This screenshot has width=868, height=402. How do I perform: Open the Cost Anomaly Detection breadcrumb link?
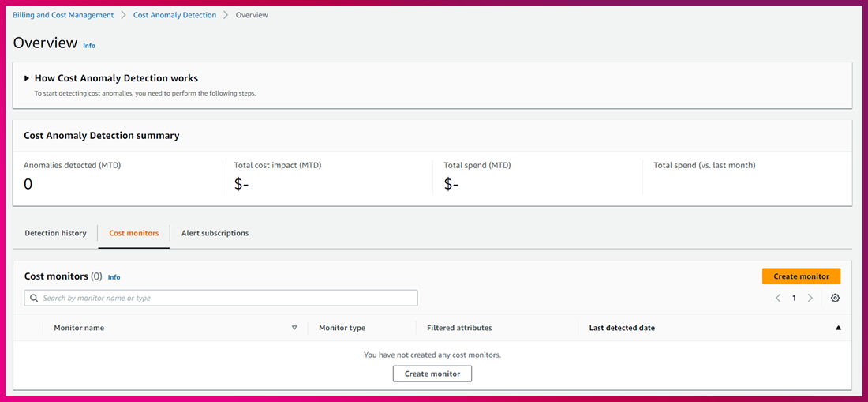(174, 15)
